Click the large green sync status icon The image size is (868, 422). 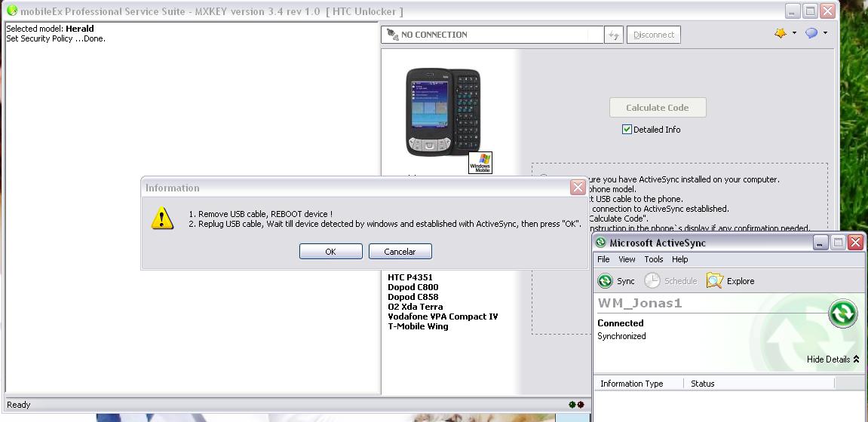point(842,313)
